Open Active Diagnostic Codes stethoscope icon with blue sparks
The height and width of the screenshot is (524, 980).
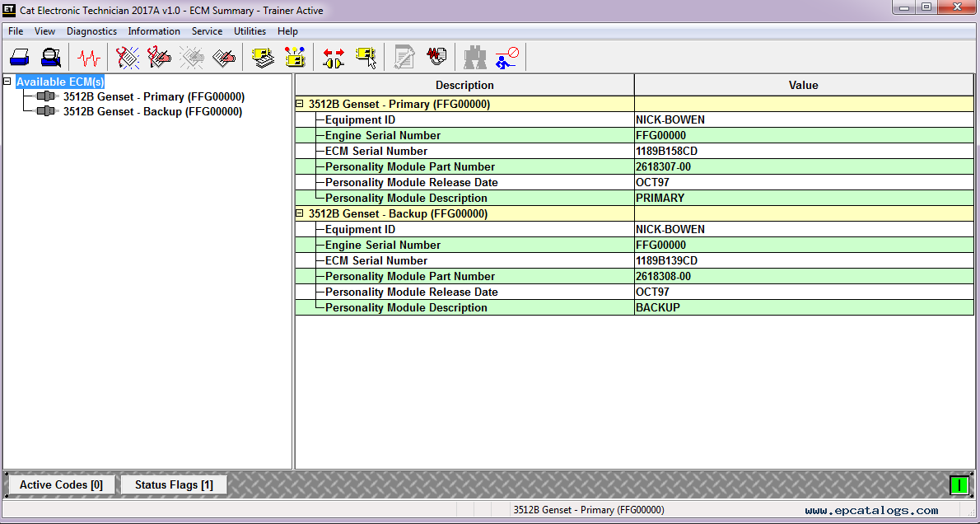[x=128, y=58]
